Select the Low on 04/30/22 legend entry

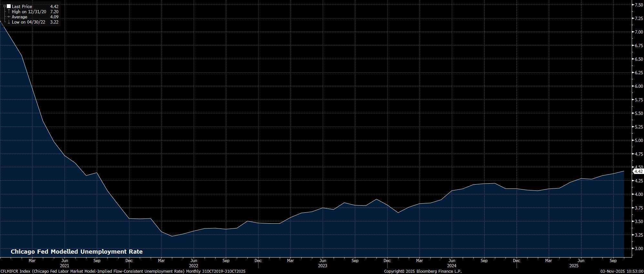(x=28, y=22)
